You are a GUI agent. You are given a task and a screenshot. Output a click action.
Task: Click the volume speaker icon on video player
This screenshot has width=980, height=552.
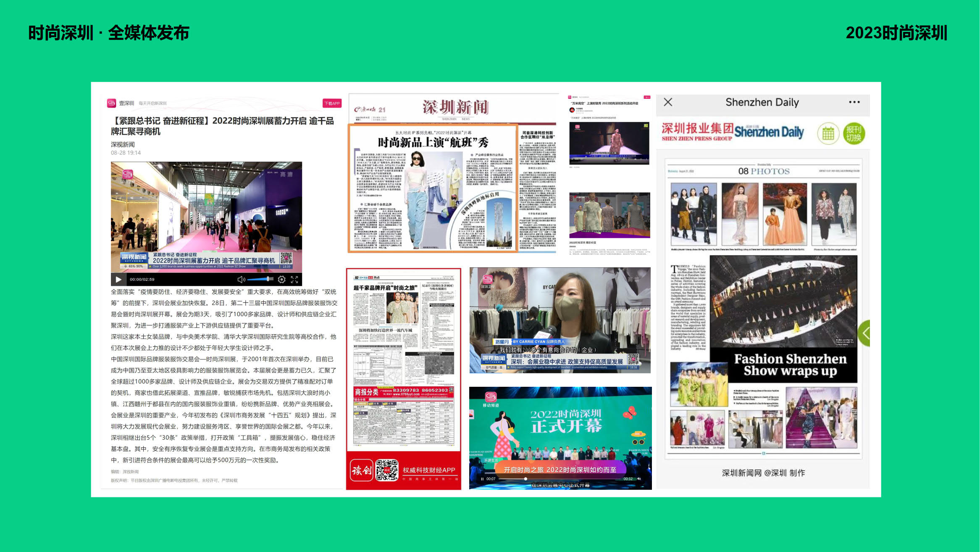point(241,279)
